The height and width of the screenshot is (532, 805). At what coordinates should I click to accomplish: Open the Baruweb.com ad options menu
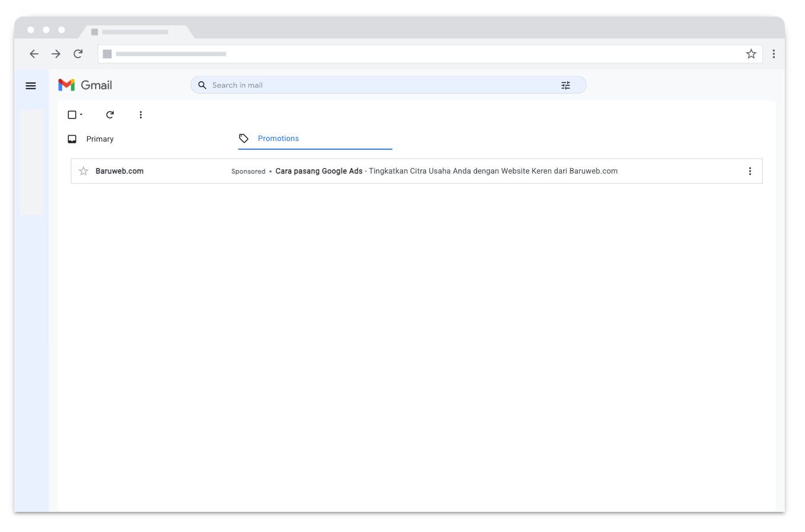click(750, 171)
